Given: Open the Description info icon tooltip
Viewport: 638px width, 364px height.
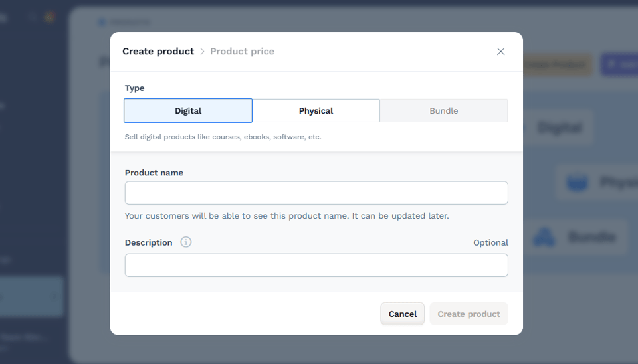Looking at the screenshot, I should [x=186, y=242].
